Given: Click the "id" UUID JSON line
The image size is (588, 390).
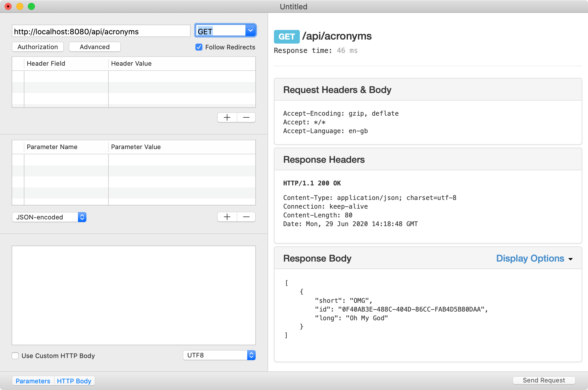Looking at the screenshot, I should point(401,309).
